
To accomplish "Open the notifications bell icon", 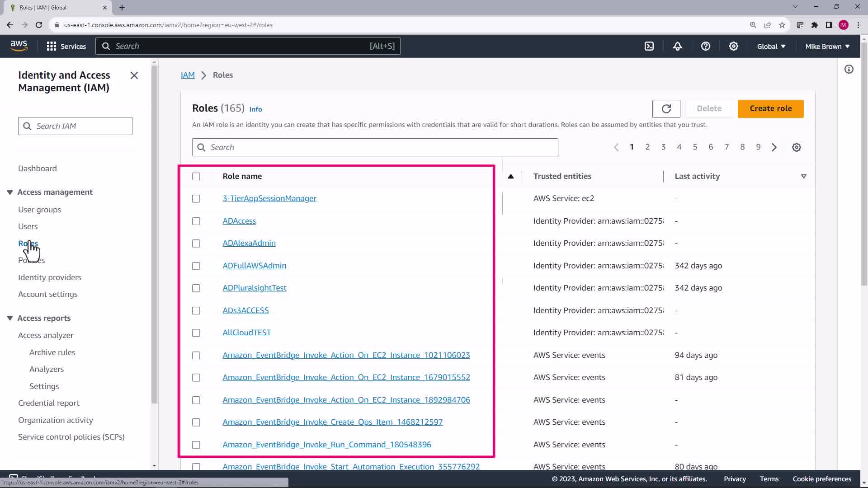I will click(677, 46).
